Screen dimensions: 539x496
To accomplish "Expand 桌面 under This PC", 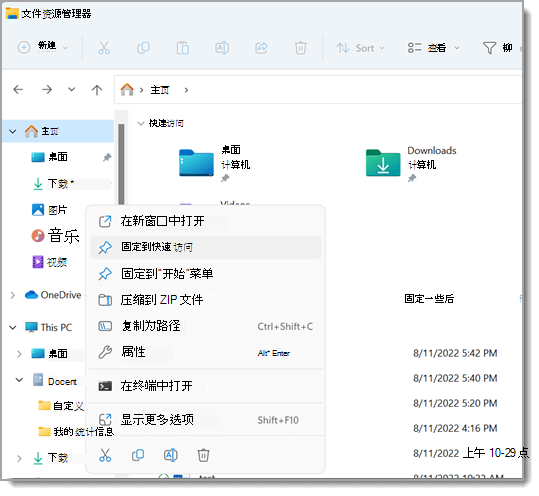I will coord(19,354).
